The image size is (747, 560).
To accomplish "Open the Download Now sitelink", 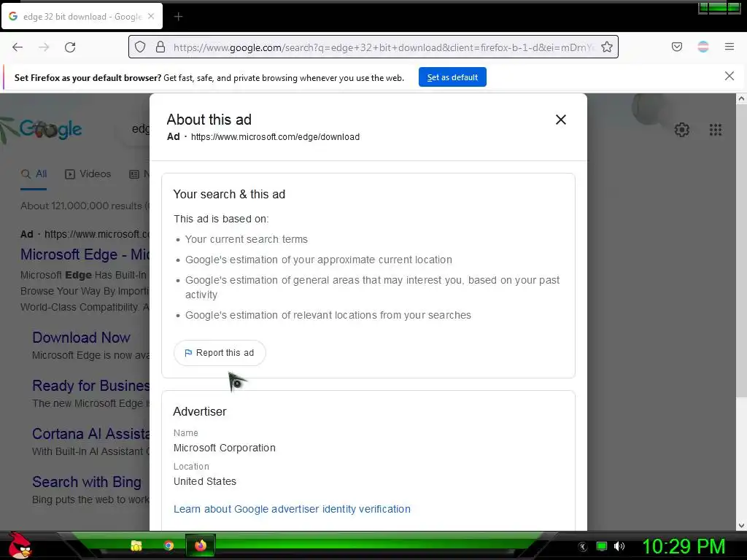I will 81,338.
